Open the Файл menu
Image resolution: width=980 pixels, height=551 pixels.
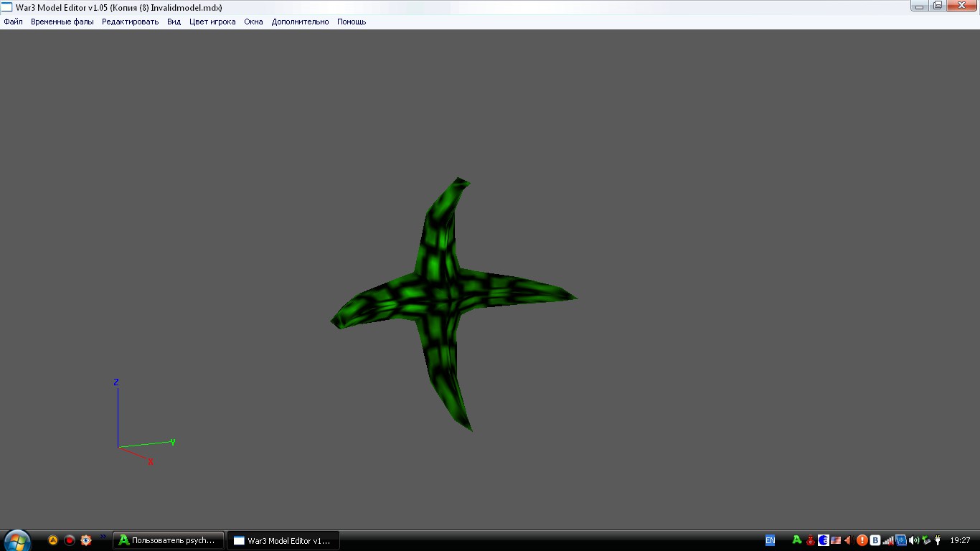click(13, 22)
